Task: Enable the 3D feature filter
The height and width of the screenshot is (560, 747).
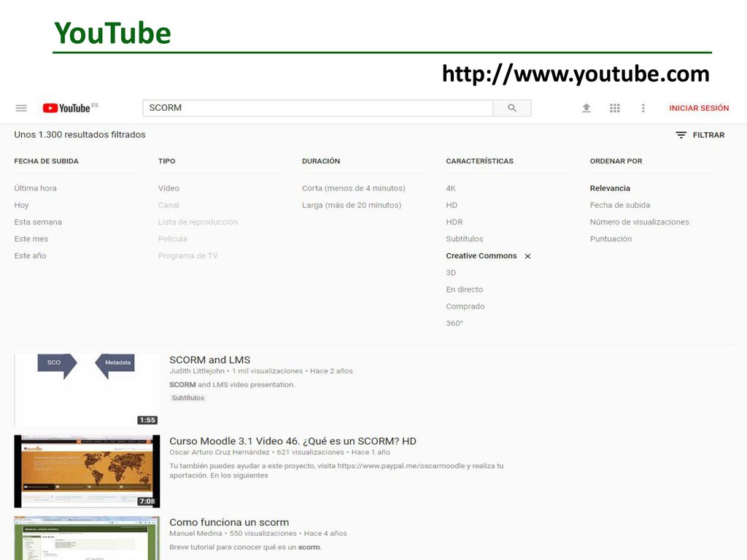Action: point(451,273)
